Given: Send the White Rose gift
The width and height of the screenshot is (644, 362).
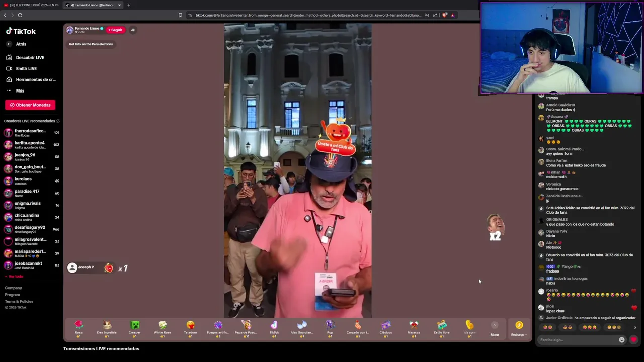Looking at the screenshot, I should (163, 328).
